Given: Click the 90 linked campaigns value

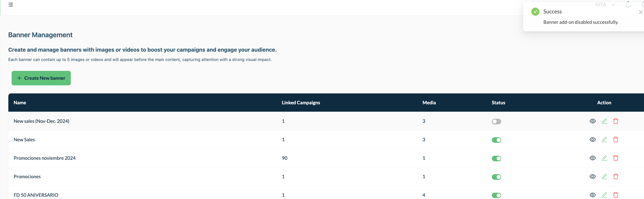Looking at the screenshot, I should tap(285, 158).
